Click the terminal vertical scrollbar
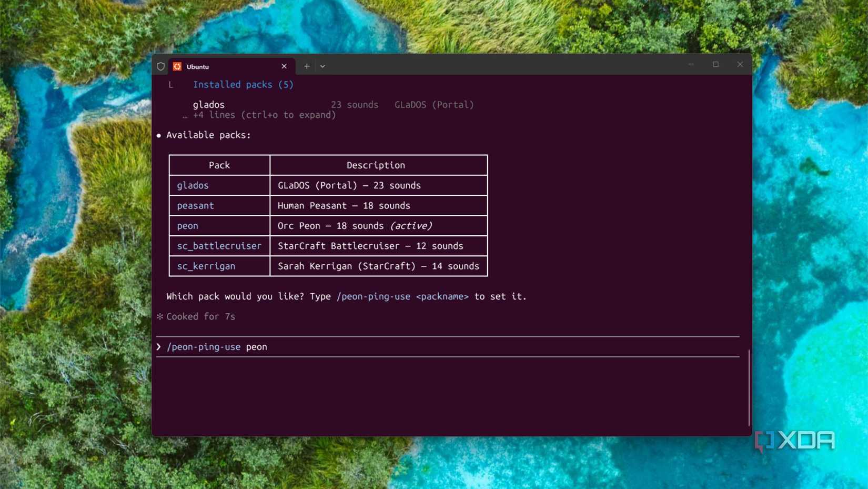This screenshot has height=489, width=868. click(x=749, y=387)
